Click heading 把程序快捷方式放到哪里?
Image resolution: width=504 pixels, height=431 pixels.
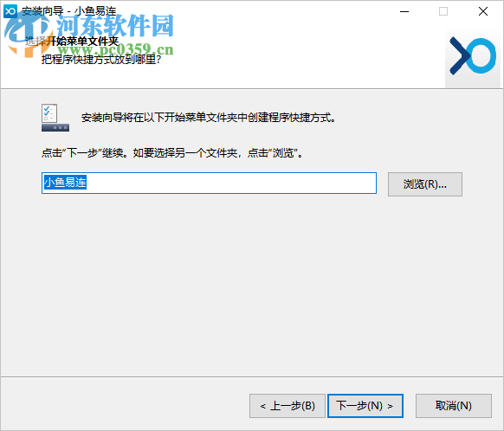pyautogui.click(x=101, y=60)
